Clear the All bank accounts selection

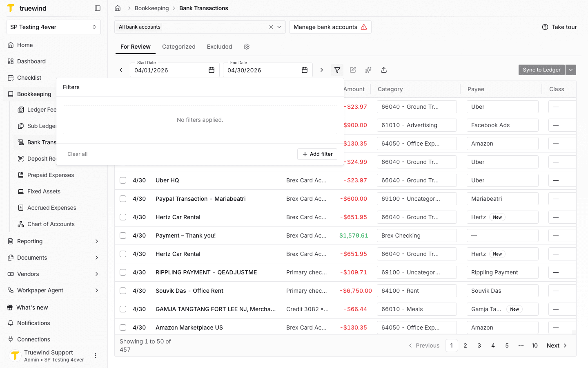pos(271,27)
